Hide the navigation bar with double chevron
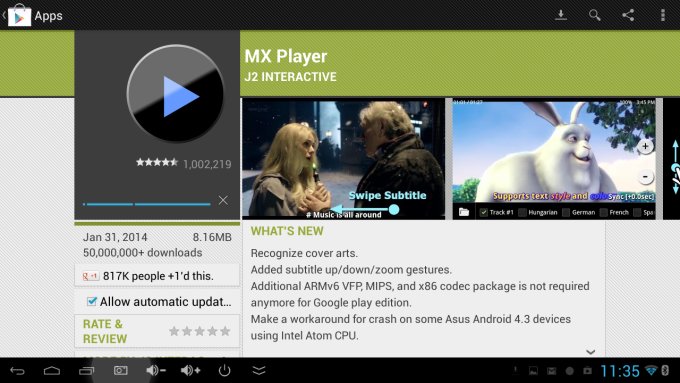 coord(259,370)
